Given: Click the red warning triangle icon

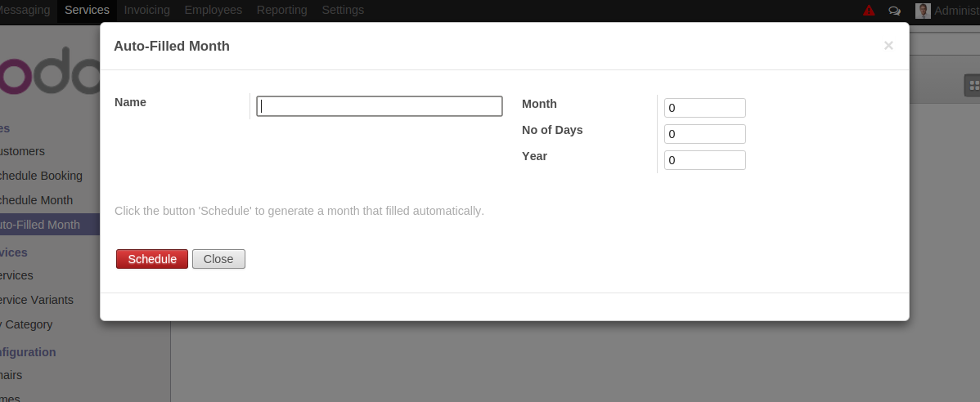Looking at the screenshot, I should pyautogui.click(x=869, y=11).
